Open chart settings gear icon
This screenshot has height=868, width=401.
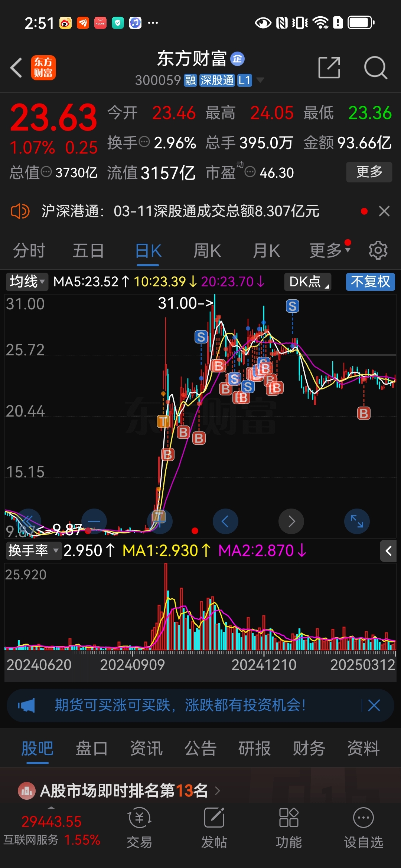tap(378, 250)
